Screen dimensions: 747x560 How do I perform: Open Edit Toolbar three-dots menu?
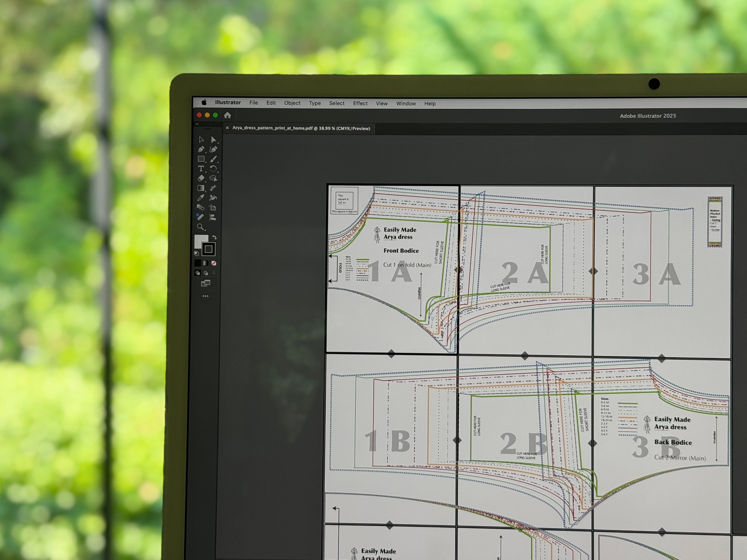[205, 296]
